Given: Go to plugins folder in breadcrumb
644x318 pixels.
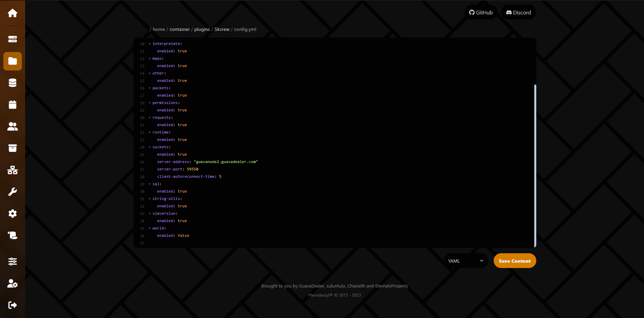Looking at the screenshot, I should [202, 29].
